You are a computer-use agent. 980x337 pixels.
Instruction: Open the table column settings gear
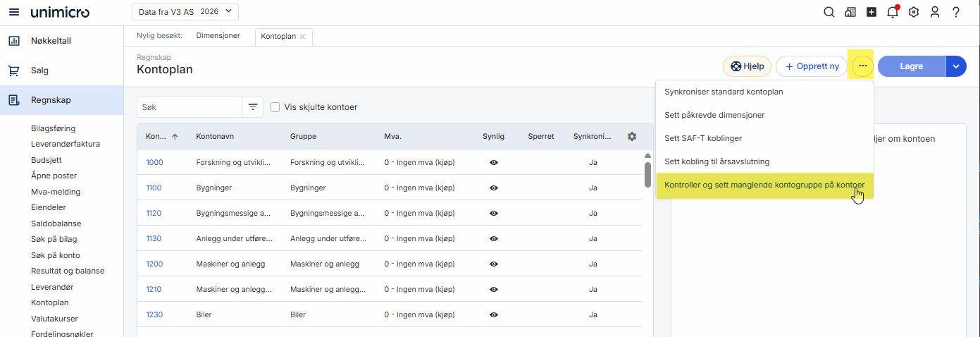pyautogui.click(x=632, y=137)
